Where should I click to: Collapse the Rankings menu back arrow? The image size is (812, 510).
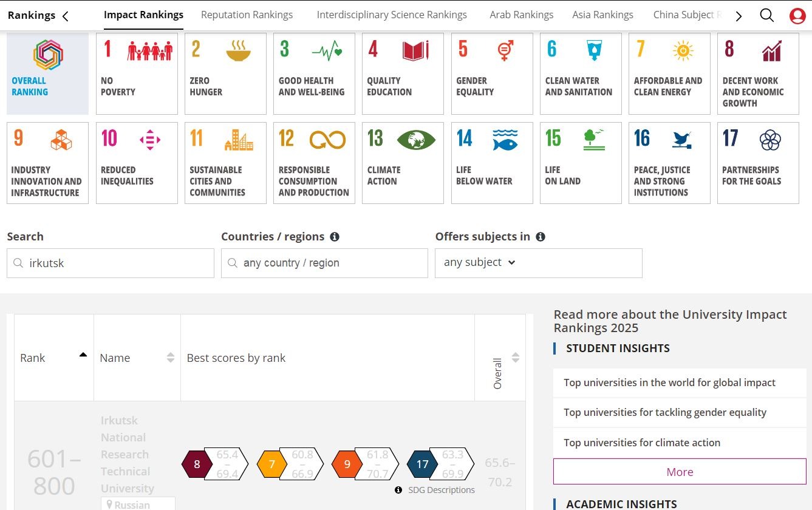click(66, 16)
